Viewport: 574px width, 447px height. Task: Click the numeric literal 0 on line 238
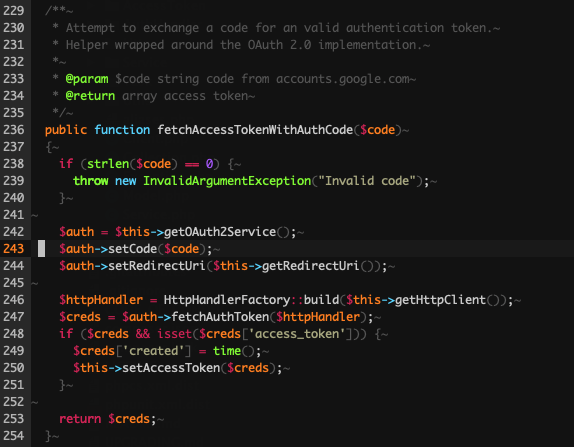point(209,164)
